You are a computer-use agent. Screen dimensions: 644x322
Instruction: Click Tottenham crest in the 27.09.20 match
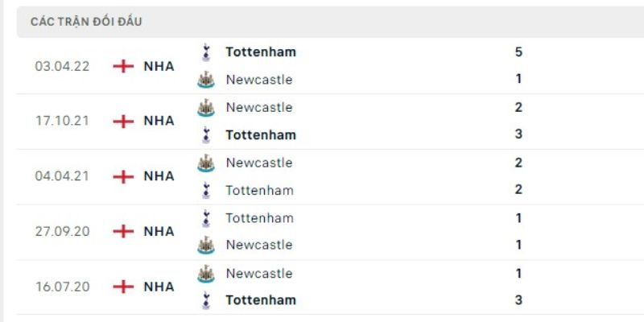(x=206, y=217)
